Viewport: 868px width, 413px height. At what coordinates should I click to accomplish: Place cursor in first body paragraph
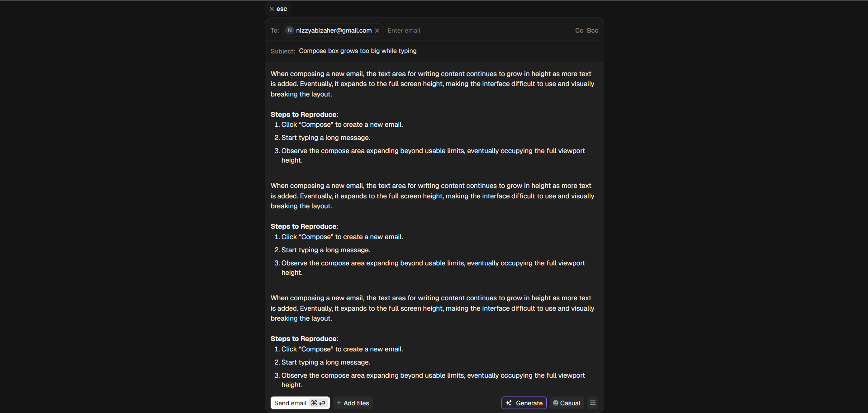(432, 84)
